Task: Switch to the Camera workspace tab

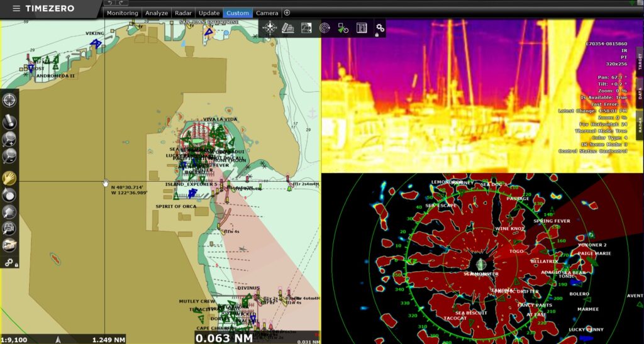Action: (267, 13)
